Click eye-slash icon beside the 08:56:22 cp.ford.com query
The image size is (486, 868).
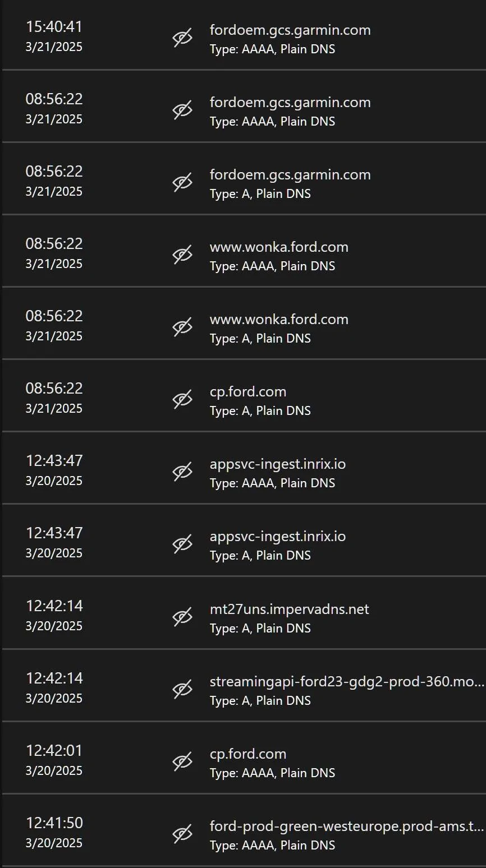pyautogui.click(x=182, y=400)
